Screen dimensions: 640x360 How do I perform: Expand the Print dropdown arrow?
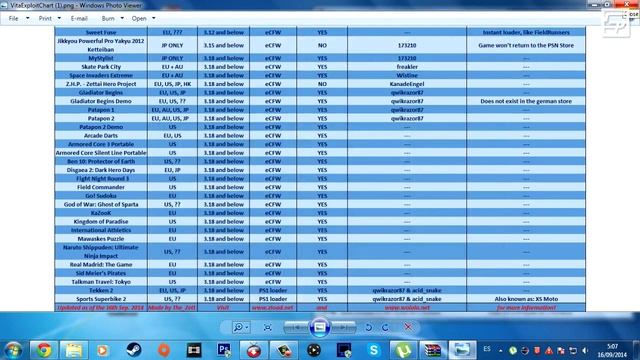[59, 18]
